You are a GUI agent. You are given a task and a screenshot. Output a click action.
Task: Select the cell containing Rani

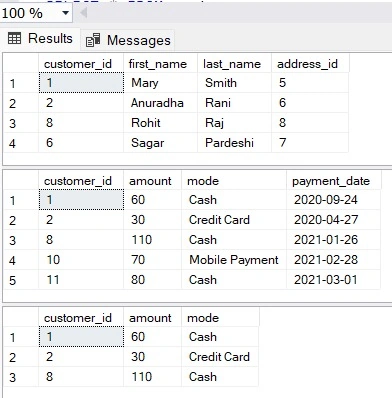point(234,103)
